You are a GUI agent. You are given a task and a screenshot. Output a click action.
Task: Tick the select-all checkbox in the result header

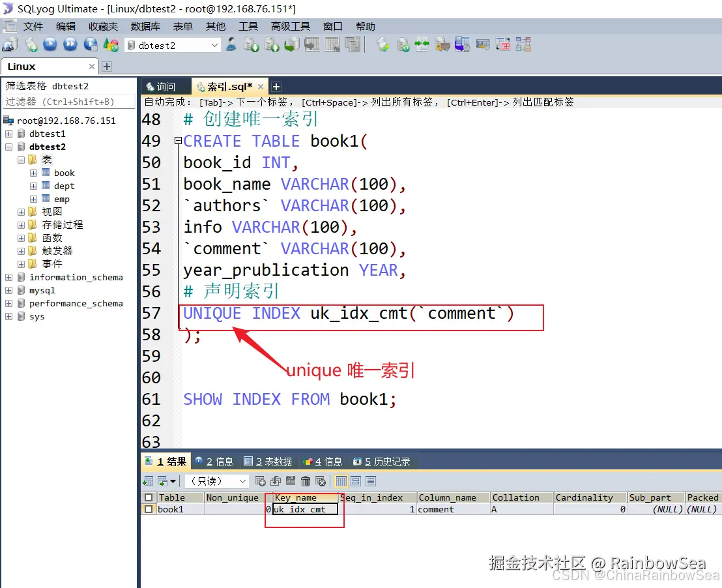pyautogui.click(x=149, y=497)
